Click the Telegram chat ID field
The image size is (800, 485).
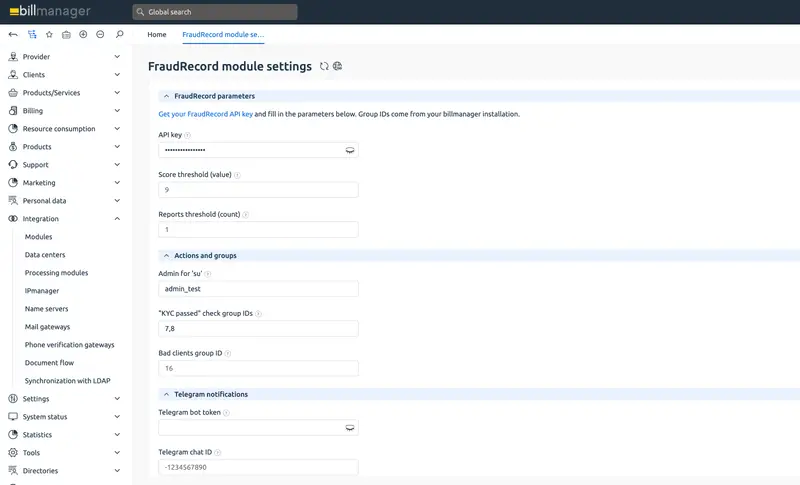(x=258, y=467)
